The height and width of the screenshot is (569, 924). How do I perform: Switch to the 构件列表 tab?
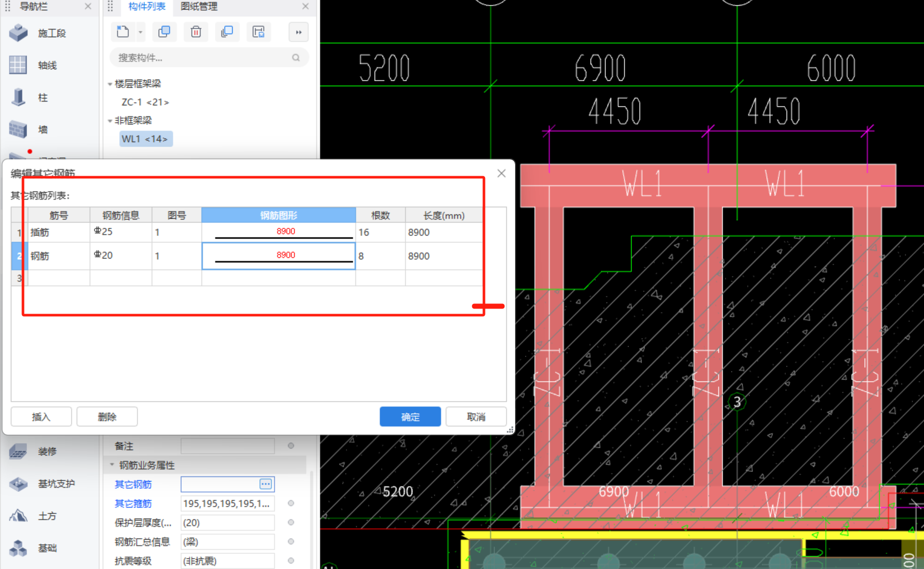click(147, 7)
